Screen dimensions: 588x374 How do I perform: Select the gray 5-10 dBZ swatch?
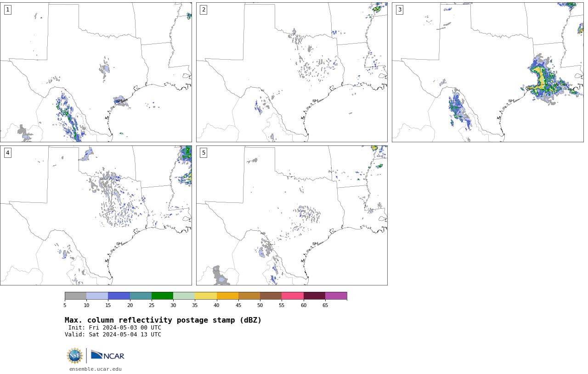[75, 296]
